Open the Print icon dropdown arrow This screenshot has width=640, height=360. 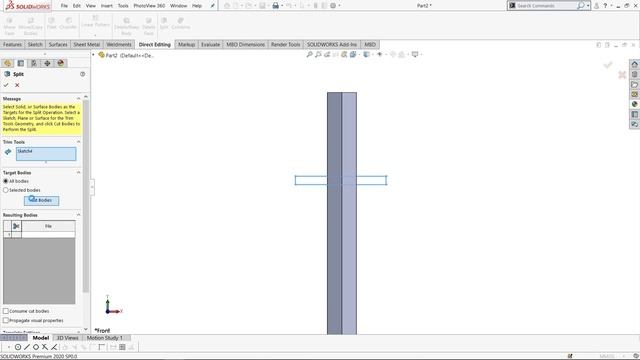pos(282,6)
